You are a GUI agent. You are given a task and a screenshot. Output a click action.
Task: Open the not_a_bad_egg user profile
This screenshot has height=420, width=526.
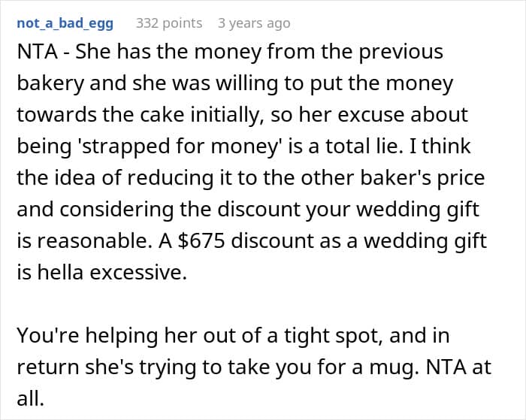point(65,23)
